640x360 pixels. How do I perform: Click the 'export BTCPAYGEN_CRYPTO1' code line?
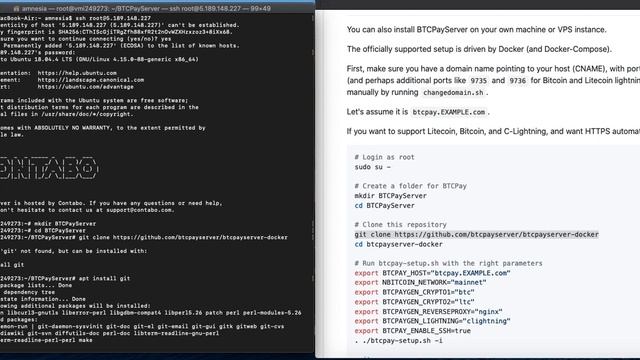(x=415, y=292)
